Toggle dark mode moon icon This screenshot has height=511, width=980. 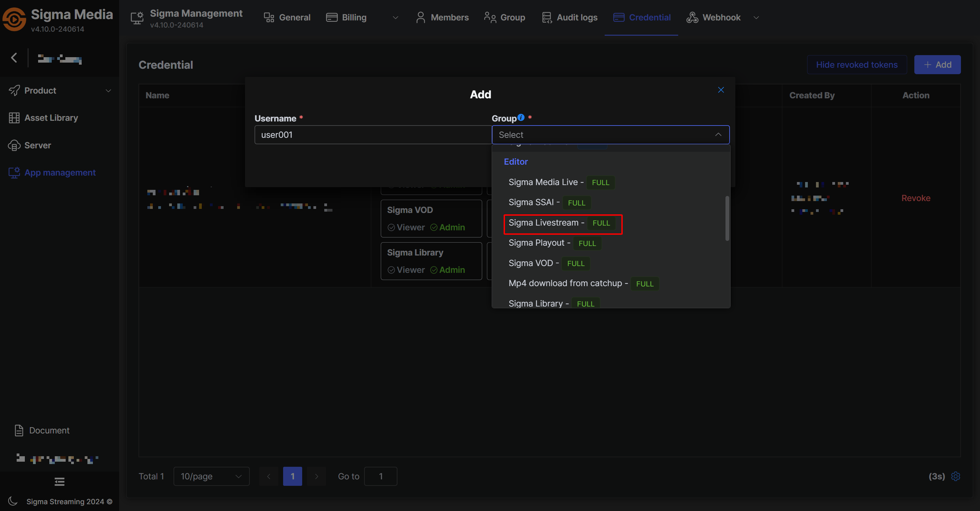click(13, 501)
